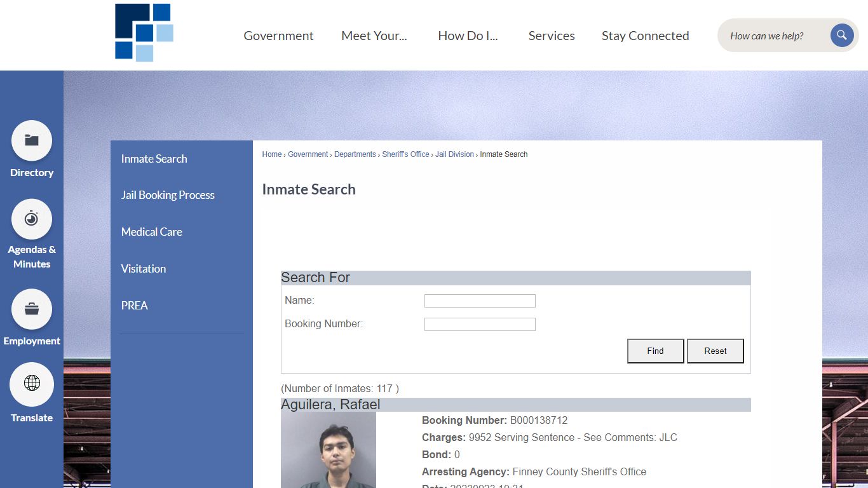Image resolution: width=868 pixels, height=488 pixels.
Task: Select Inmate Search in the sidebar
Action: click(154, 159)
